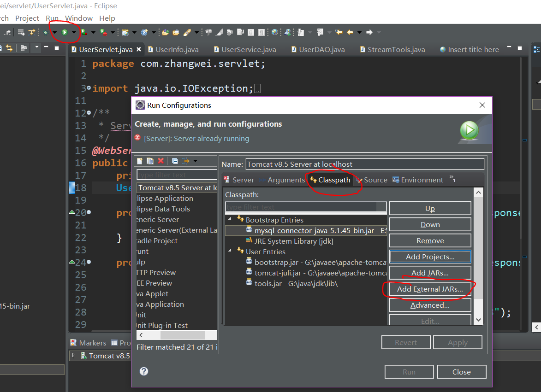
Task: Select the tomcat-juli.jar classpath entry
Action: [316, 273]
